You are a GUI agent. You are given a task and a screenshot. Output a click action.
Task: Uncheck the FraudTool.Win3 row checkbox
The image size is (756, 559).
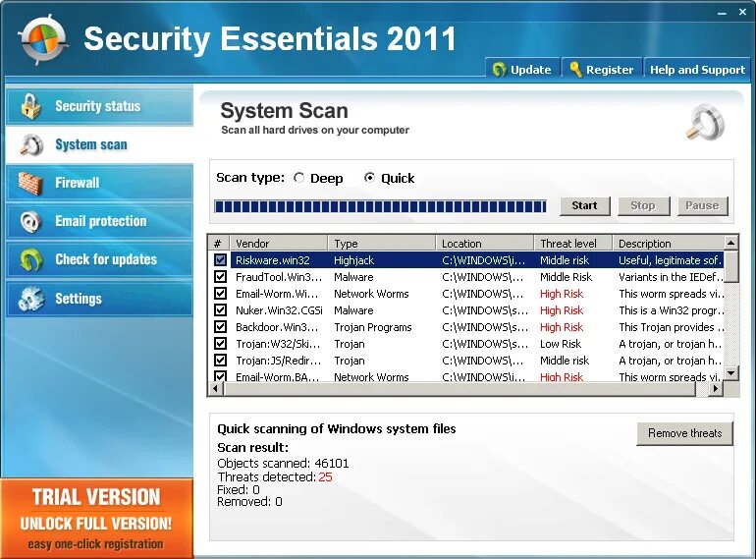220,277
